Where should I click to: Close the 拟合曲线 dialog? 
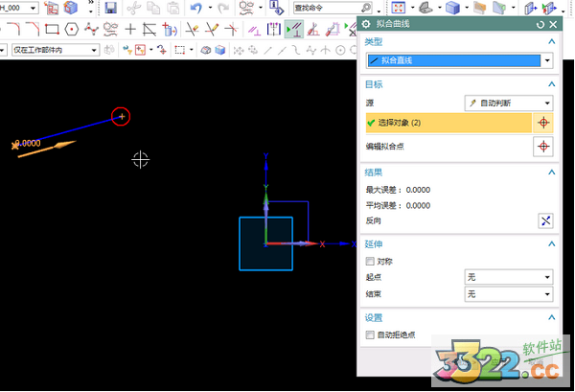[553, 23]
